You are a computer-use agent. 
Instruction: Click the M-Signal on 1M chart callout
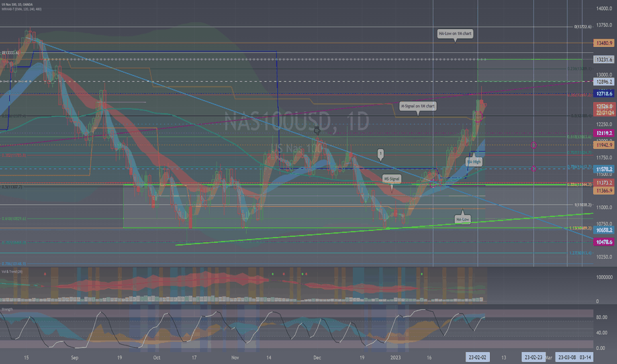pyautogui.click(x=418, y=107)
